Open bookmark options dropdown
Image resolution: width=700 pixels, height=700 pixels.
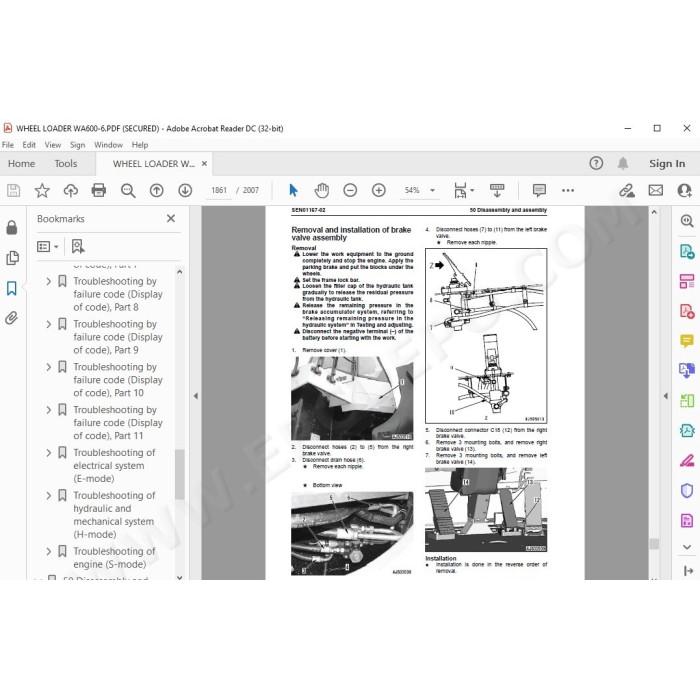coord(47,246)
